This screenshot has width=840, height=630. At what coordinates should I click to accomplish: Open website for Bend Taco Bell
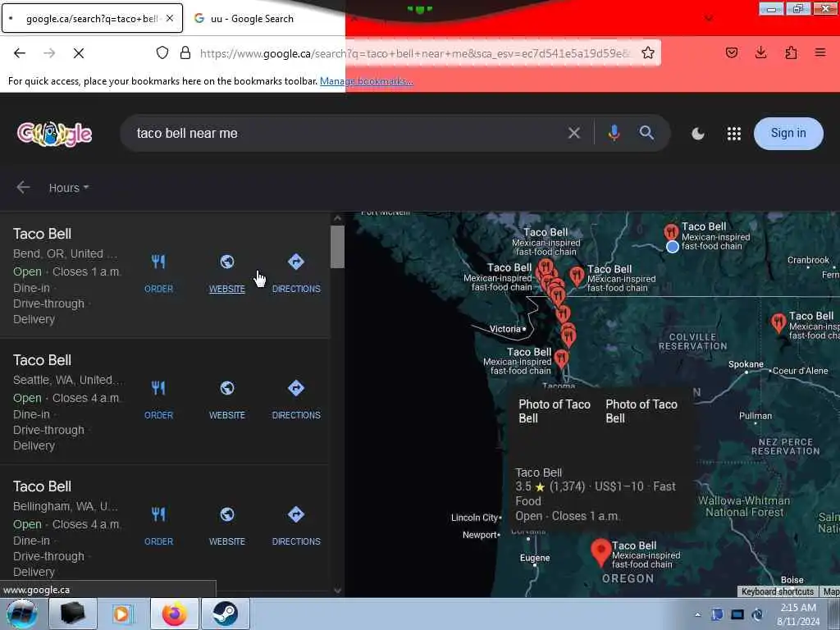tap(227, 273)
